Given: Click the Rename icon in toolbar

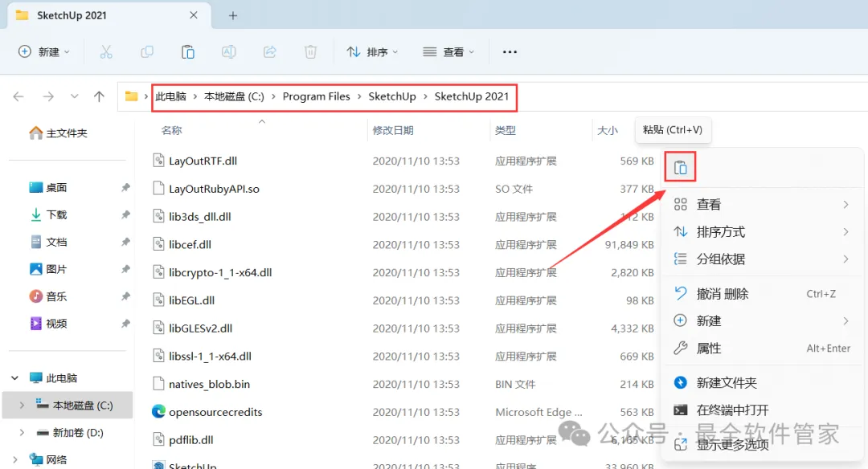Looking at the screenshot, I should coord(228,52).
